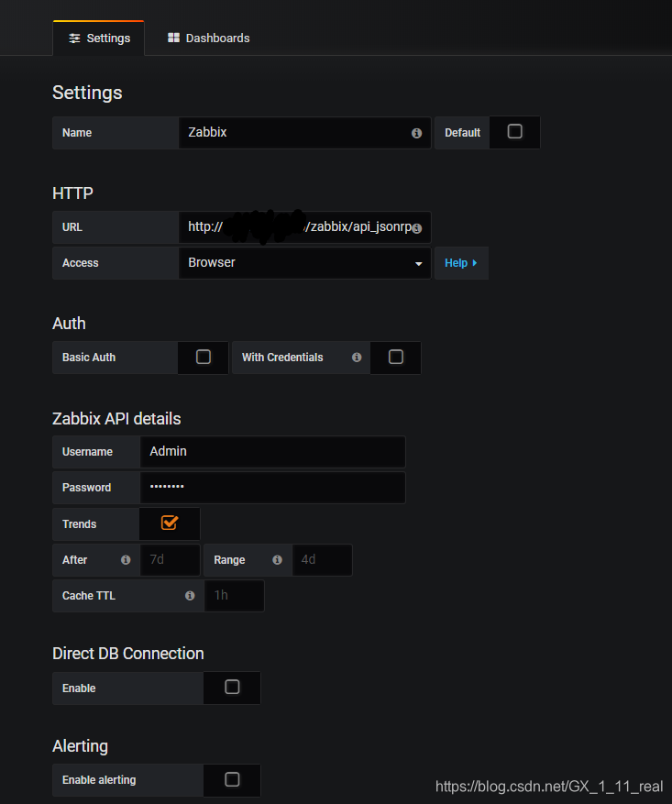Screen dimensions: 672x804
Task: Click the Alerting section heading
Action: click(81, 746)
